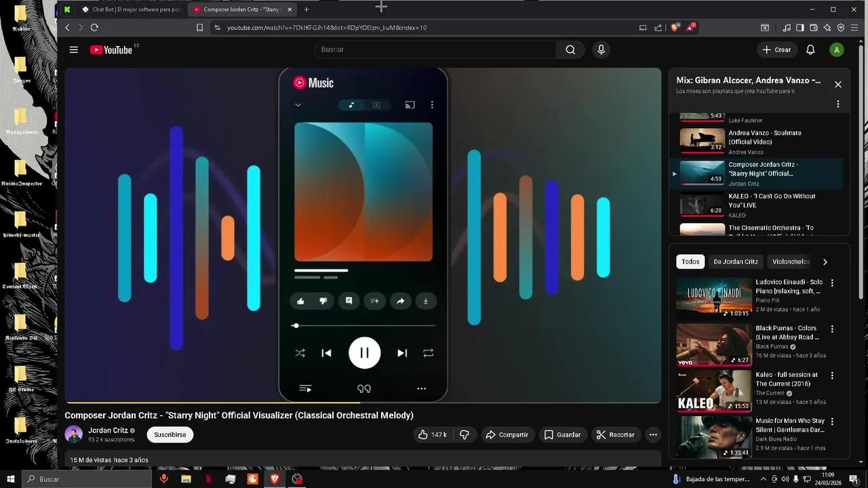Save video with Guardar button
This screenshot has height=488, width=868.
pyautogui.click(x=563, y=434)
